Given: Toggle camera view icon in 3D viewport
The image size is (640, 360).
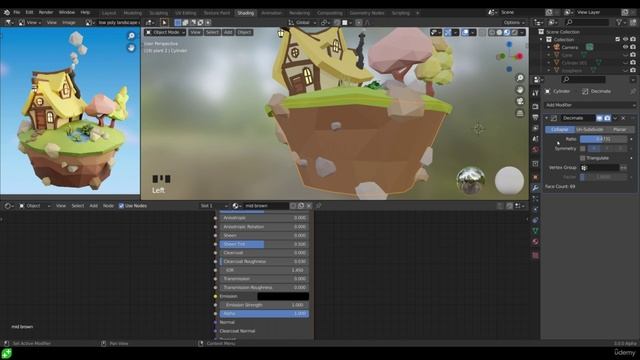Looking at the screenshot, I should click(x=520, y=101).
